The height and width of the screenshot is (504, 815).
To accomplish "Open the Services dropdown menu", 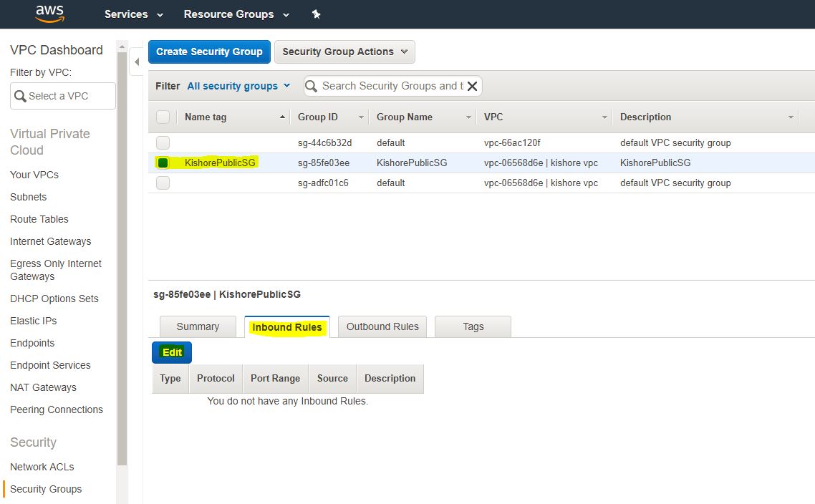I will (134, 14).
